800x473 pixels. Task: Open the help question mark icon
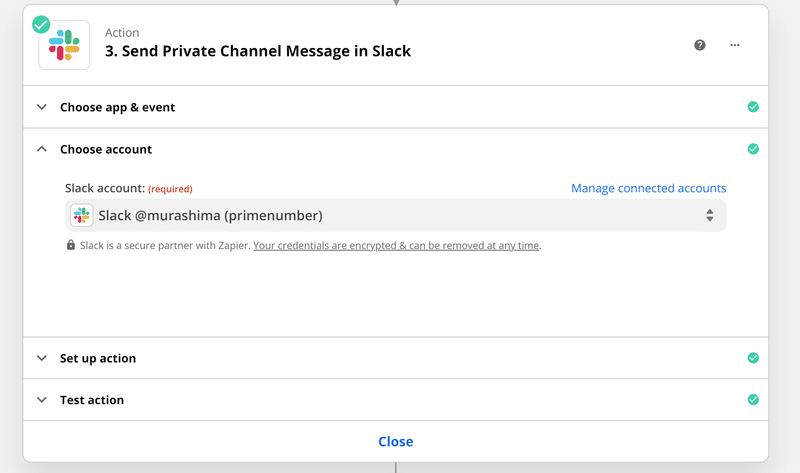(x=699, y=45)
